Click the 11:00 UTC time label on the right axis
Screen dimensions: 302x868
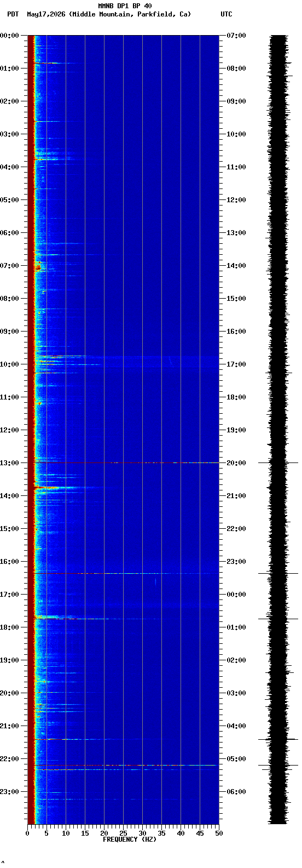[x=236, y=167]
